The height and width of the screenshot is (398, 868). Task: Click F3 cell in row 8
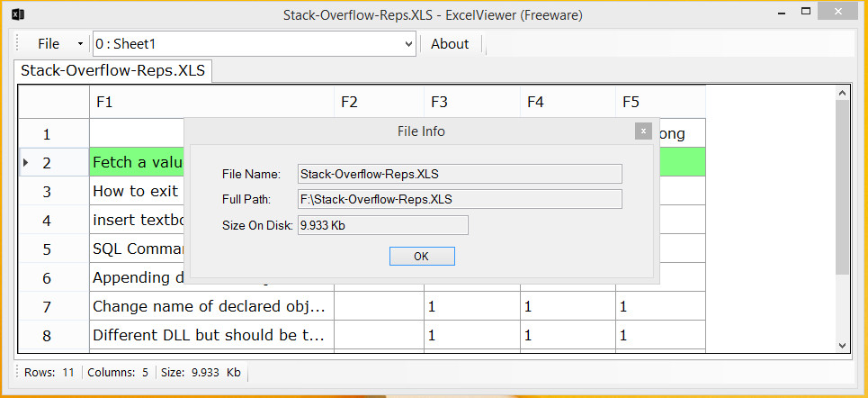pyautogui.click(x=472, y=335)
